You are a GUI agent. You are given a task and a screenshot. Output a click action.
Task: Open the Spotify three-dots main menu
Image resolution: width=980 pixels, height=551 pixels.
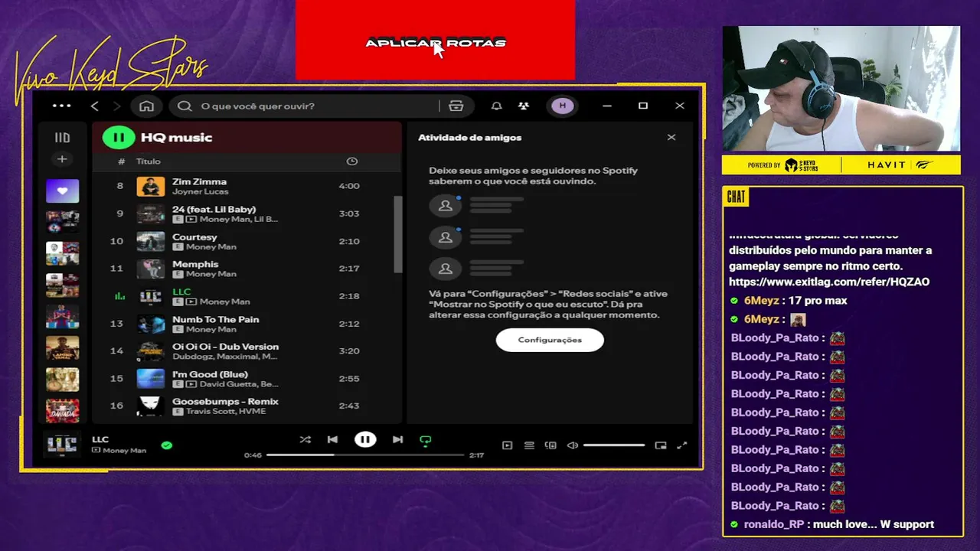(61, 106)
